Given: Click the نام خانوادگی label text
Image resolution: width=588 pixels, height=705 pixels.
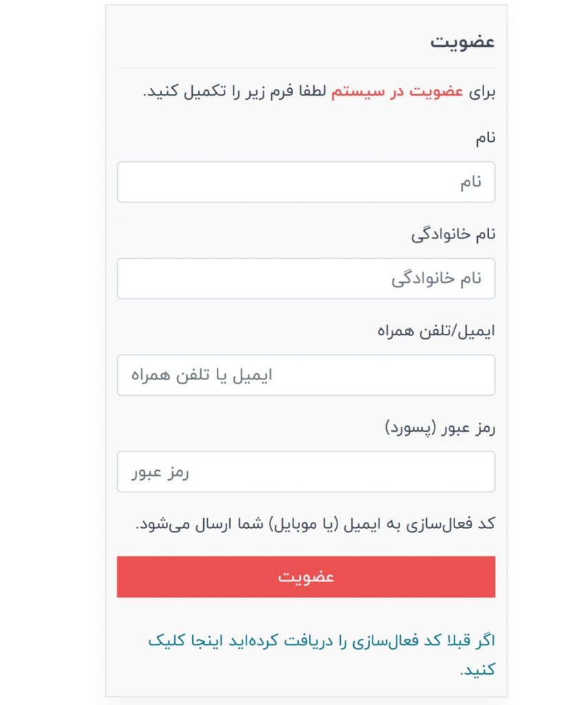Looking at the screenshot, I should click(x=453, y=234).
